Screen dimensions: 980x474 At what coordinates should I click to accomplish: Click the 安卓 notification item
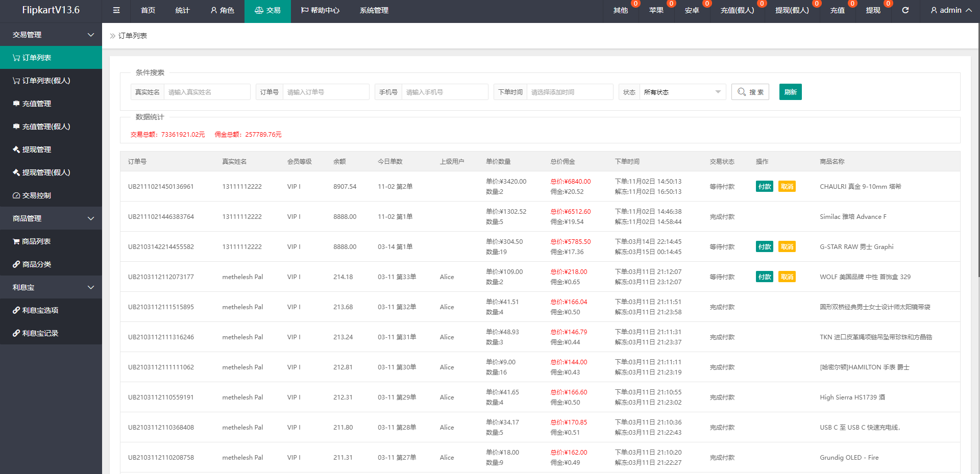point(692,10)
